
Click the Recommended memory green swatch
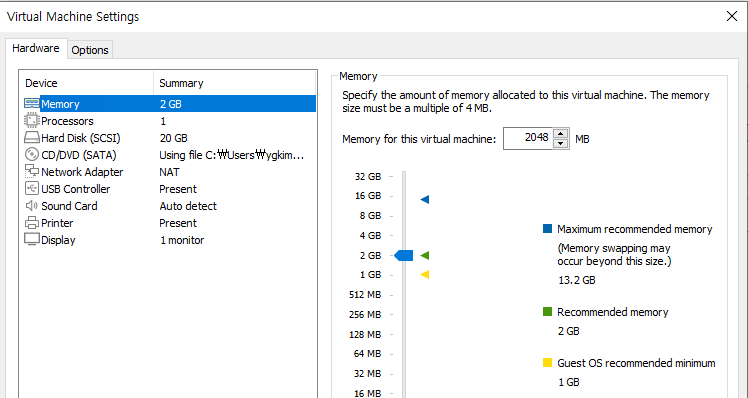547,312
